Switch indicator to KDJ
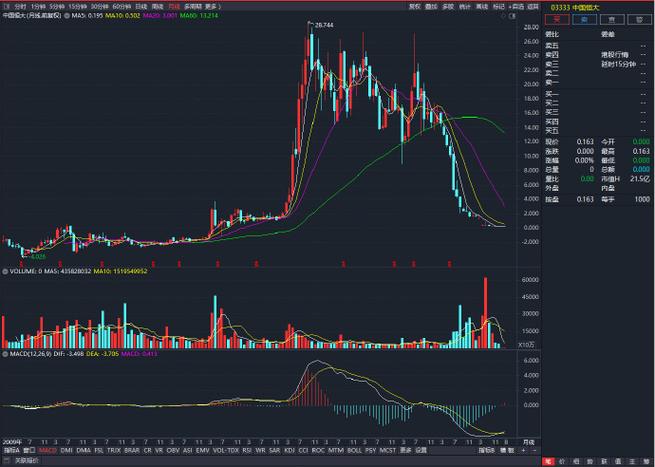 (289, 450)
